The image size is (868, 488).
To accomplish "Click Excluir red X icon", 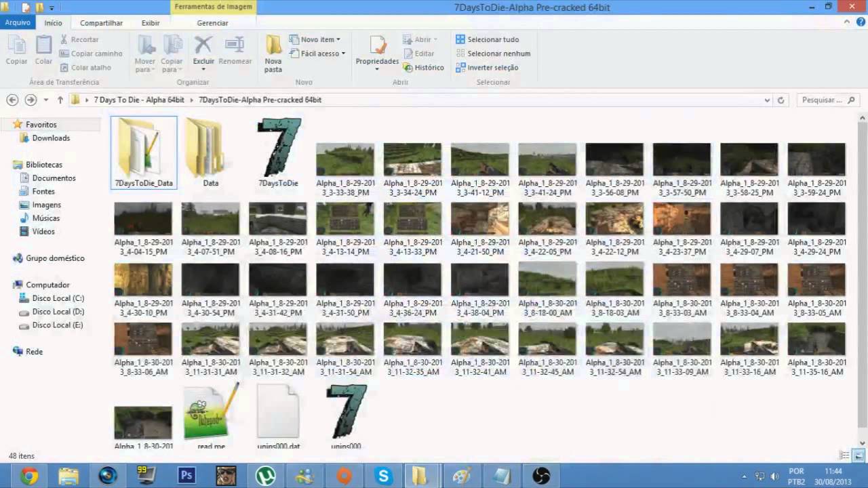I will (x=203, y=45).
